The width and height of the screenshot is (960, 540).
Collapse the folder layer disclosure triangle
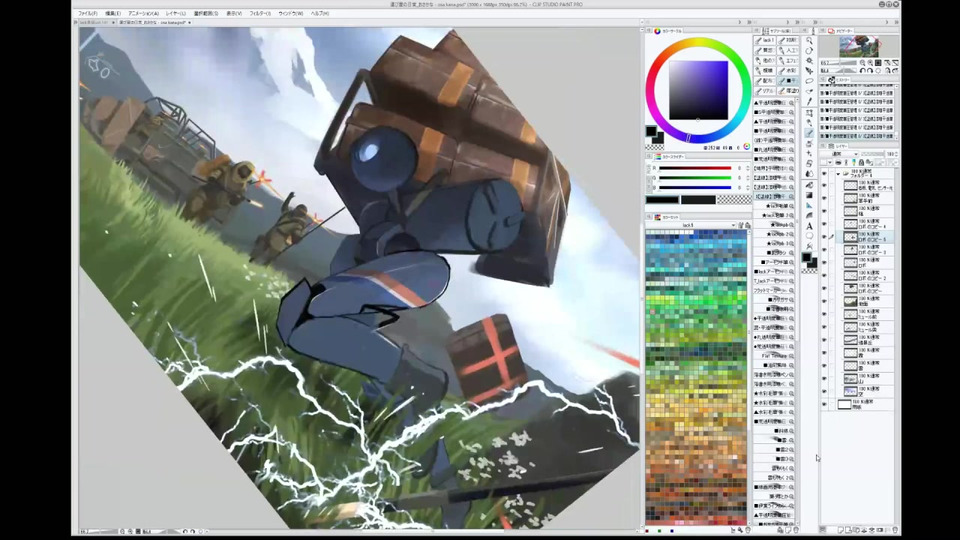[x=838, y=174]
